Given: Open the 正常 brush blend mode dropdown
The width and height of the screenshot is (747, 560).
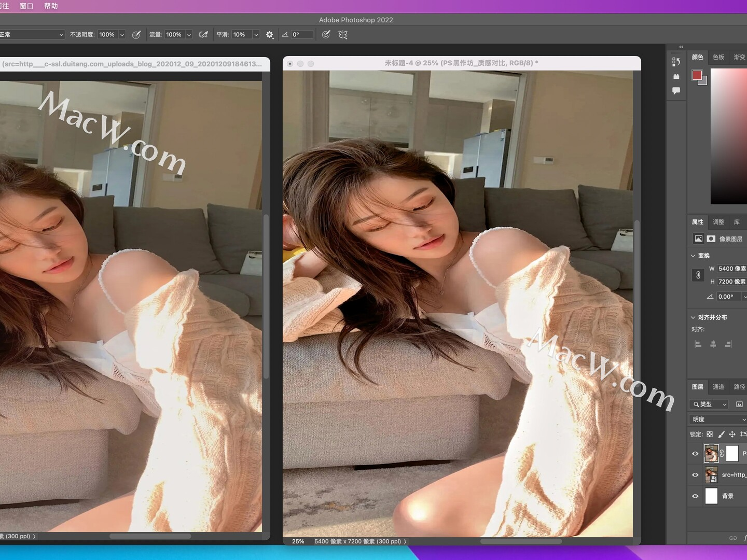Looking at the screenshot, I should pos(32,34).
